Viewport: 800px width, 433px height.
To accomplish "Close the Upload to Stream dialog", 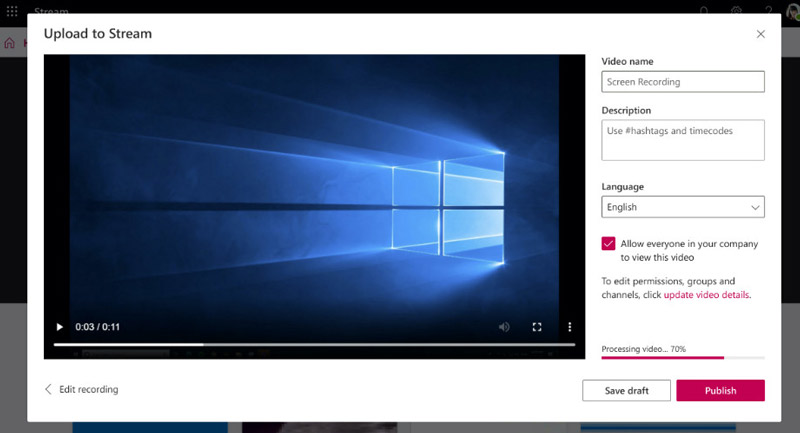I will coord(761,34).
